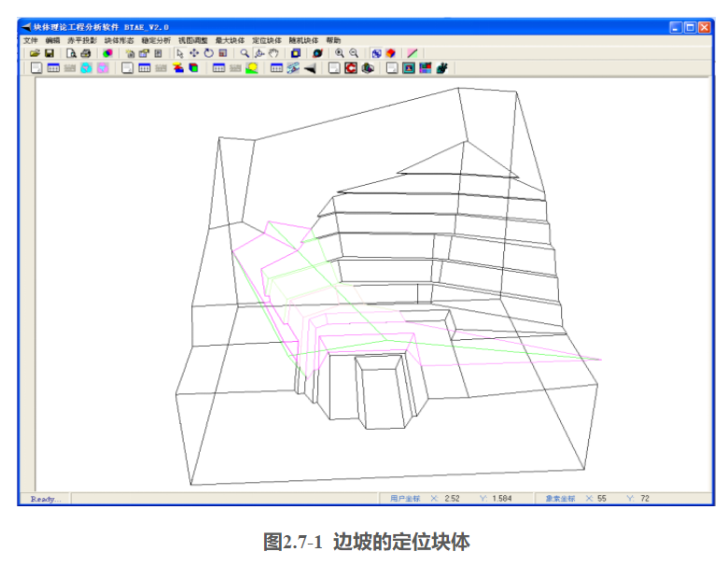Click the Ready status bar pane

[x=46, y=499]
